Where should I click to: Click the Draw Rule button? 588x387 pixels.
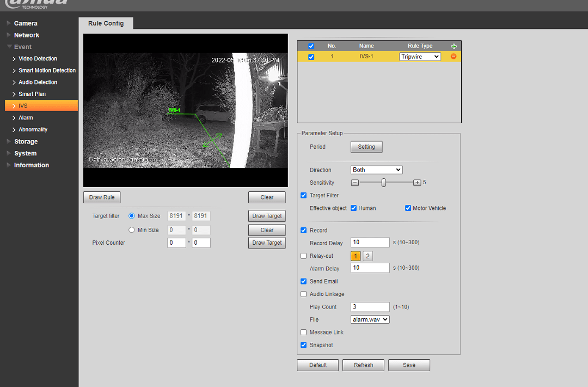coord(102,197)
